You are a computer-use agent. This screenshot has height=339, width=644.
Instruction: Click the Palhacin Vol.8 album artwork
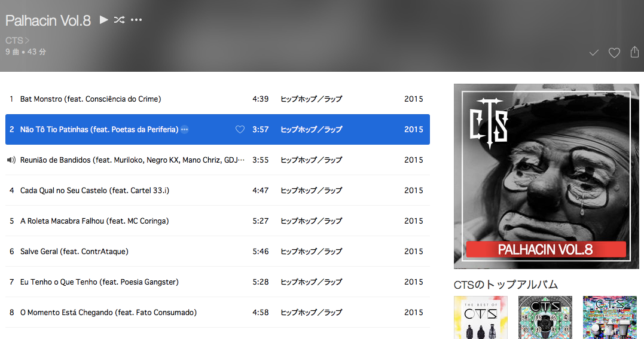[547, 176]
